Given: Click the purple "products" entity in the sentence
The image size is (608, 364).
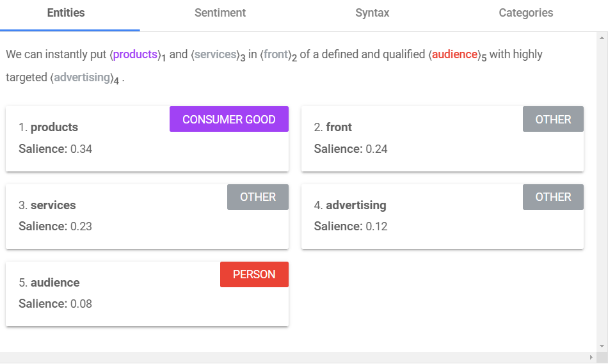Looking at the screenshot, I should tap(135, 55).
